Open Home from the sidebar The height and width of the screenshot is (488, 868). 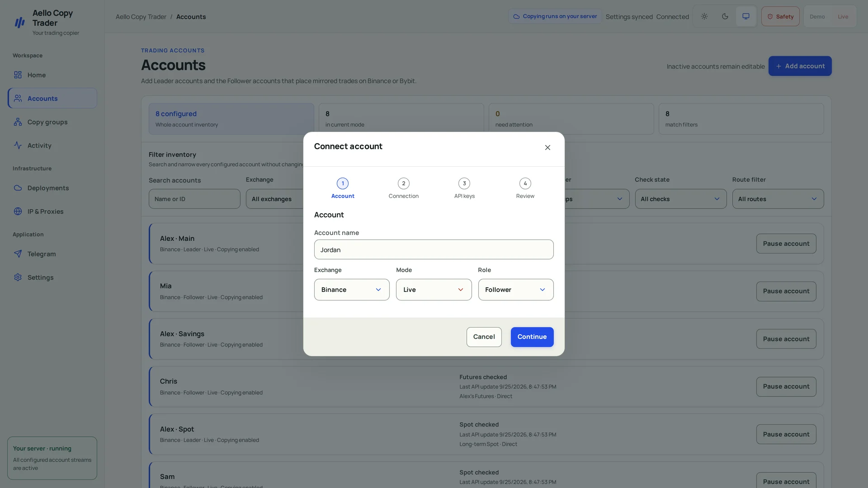coord(52,75)
